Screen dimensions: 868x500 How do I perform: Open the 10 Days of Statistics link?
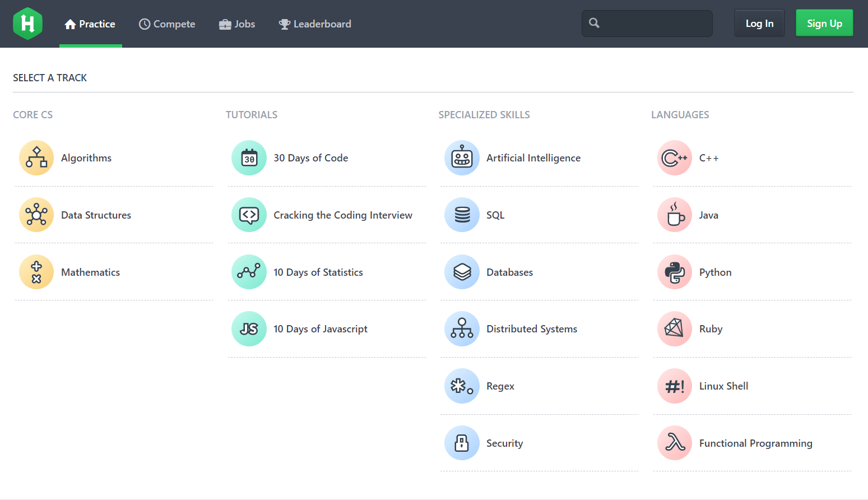(x=318, y=272)
